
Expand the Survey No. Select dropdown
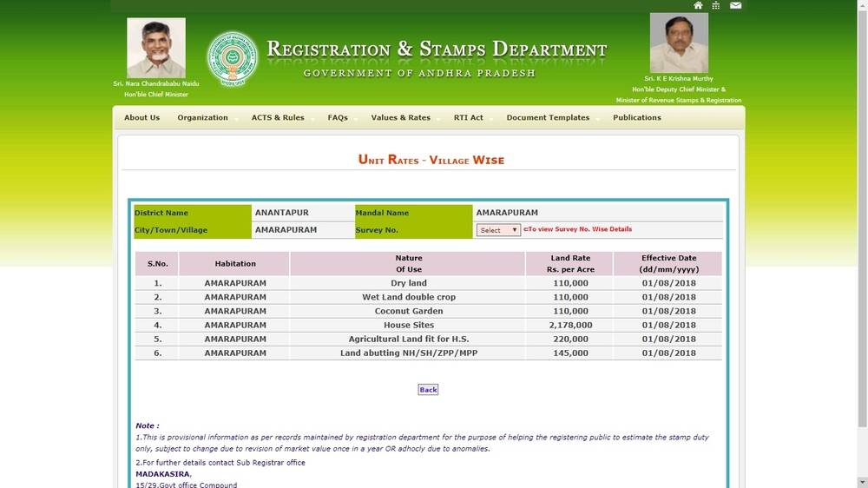tap(498, 230)
